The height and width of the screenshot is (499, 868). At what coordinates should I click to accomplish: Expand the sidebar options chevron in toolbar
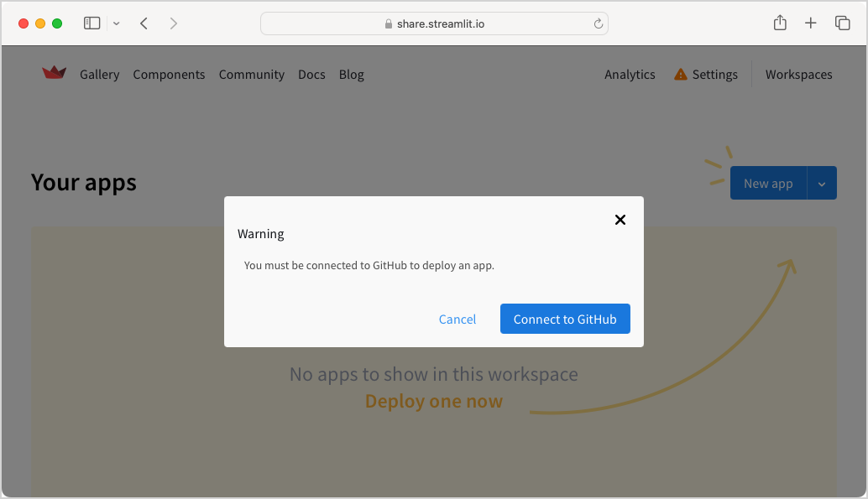[116, 23]
